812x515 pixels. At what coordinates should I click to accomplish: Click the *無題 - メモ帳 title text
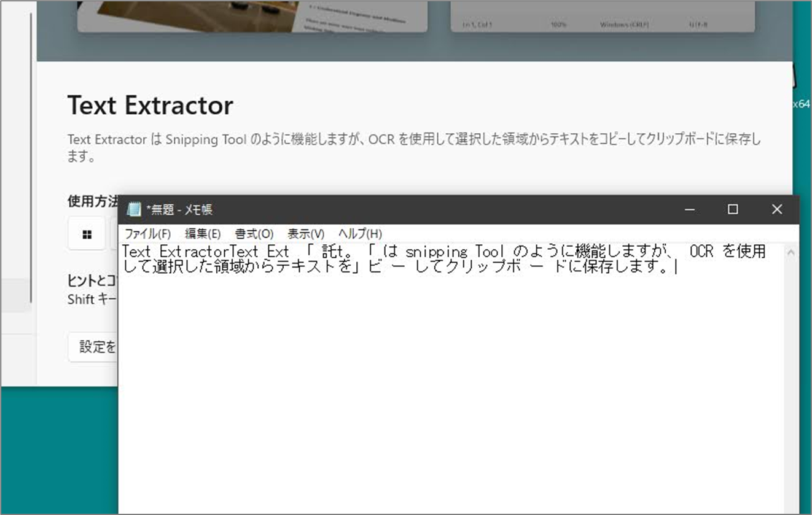[x=179, y=209]
